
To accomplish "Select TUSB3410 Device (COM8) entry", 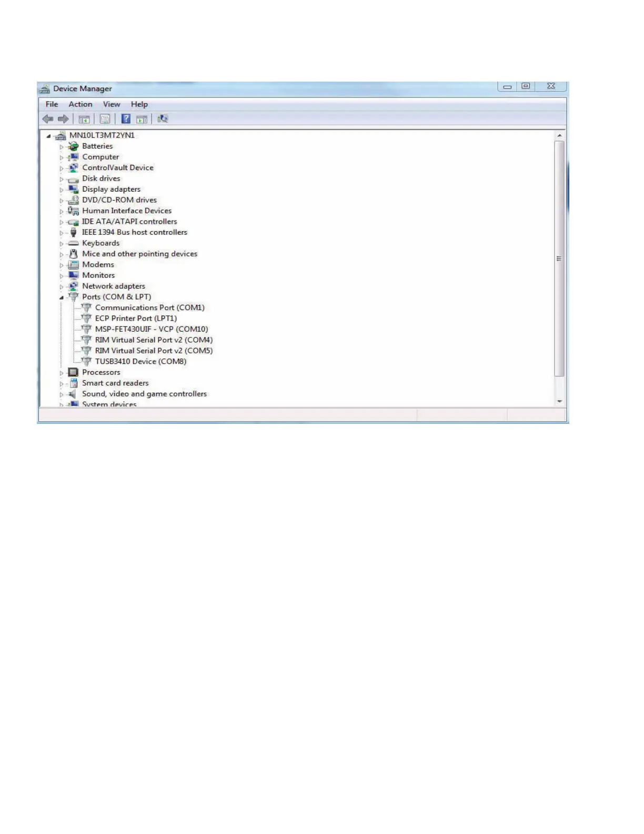I will tap(140, 362).
